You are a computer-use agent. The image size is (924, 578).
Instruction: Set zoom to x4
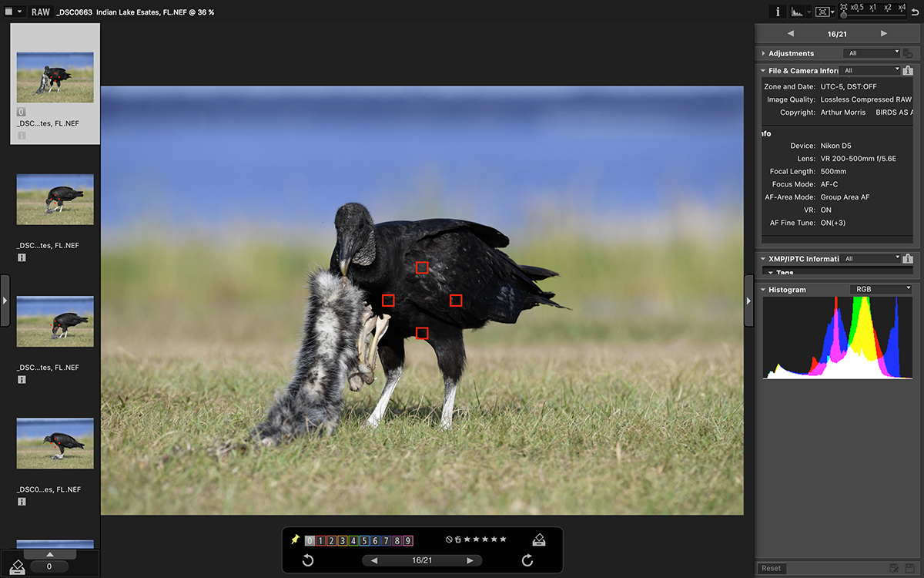tap(902, 7)
